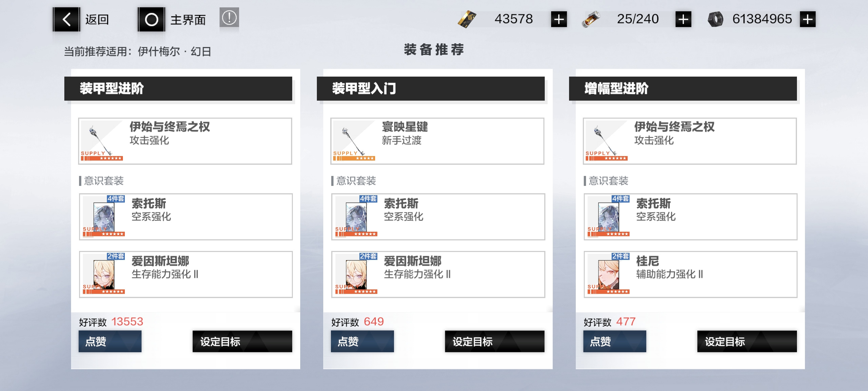The height and width of the screenshot is (391, 868).
Task: Set target for 装甲型进阶 build
Action: click(242, 341)
